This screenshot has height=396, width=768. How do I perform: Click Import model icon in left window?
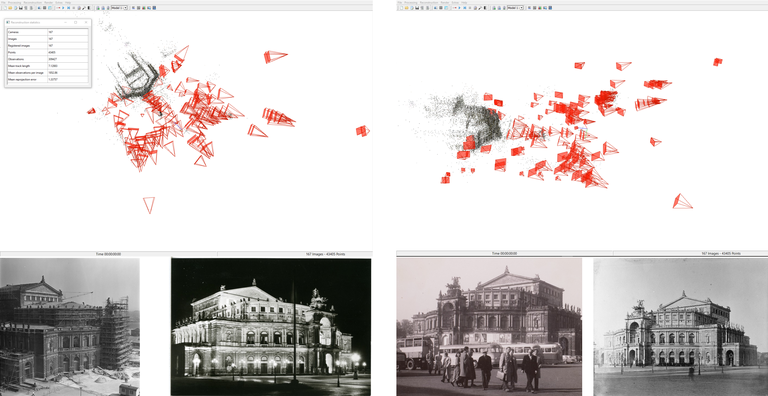coord(26,8)
